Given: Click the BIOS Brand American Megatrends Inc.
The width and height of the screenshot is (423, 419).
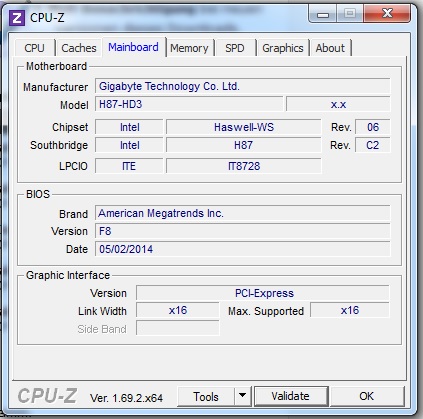Looking at the screenshot, I should (242, 213).
